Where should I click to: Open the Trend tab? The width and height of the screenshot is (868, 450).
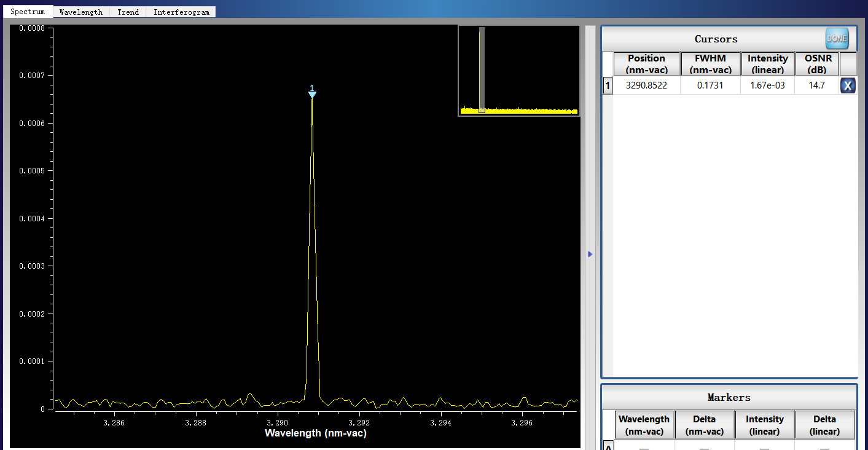128,12
